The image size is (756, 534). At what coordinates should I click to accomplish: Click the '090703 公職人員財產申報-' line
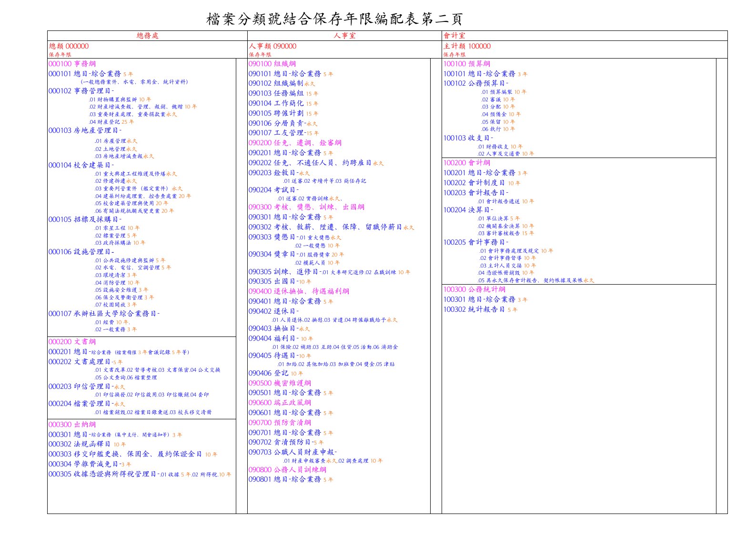292,452
